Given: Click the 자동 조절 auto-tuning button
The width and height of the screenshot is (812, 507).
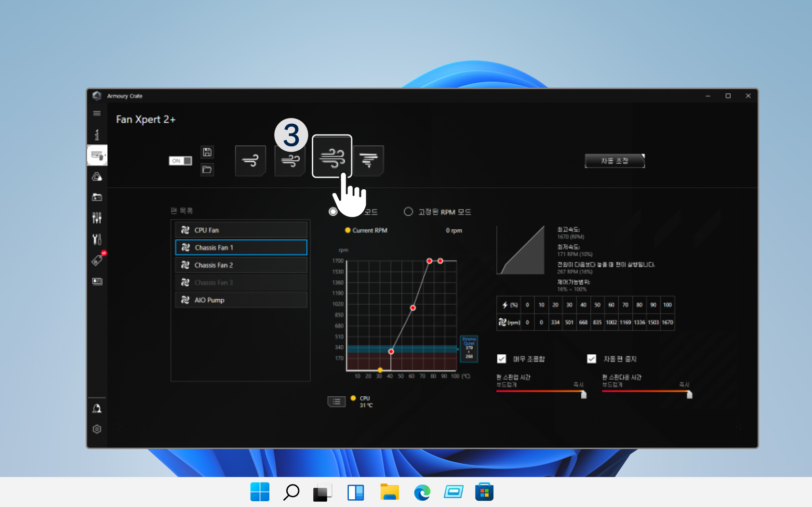Looking at the screenshot, I should [x=614, y=160].
